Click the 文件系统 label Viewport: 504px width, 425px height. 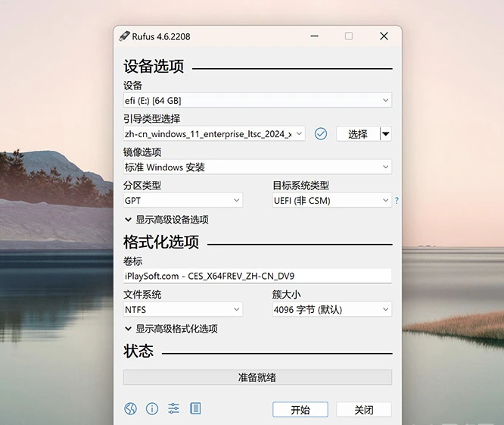(x=142, y=295)
